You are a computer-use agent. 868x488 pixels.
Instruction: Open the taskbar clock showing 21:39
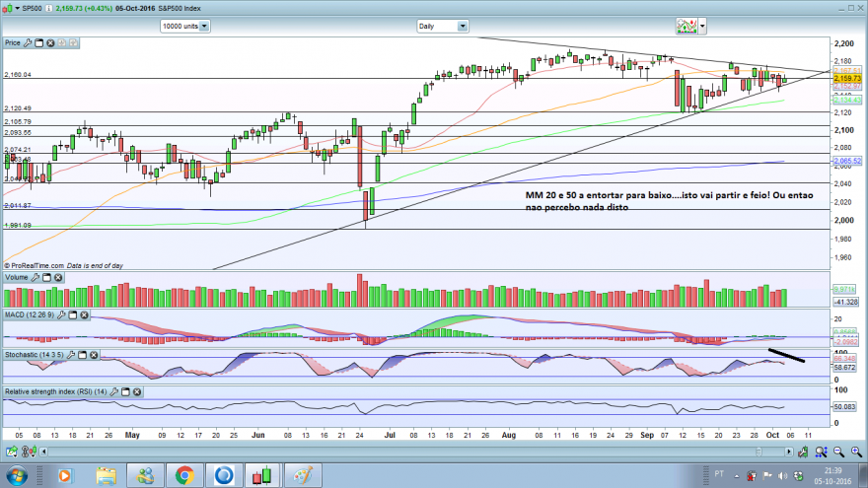(x=833, y=476)
